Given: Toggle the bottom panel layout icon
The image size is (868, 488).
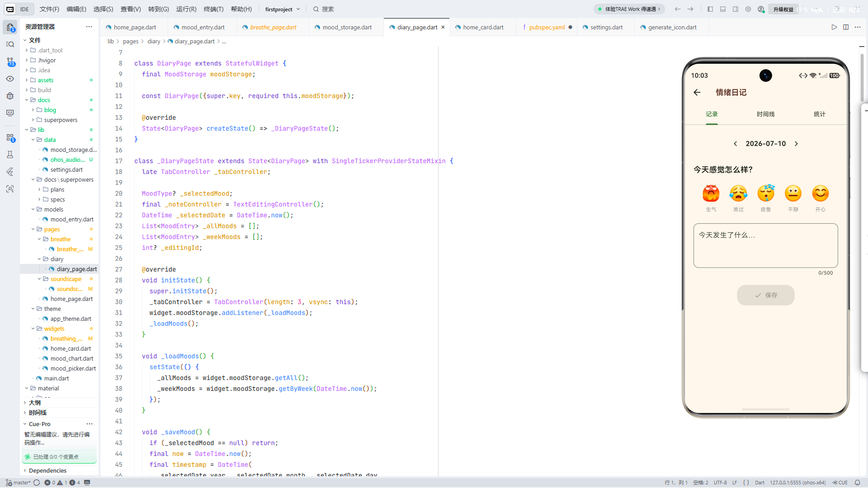Looking at the screenshot, I should 723,9.
